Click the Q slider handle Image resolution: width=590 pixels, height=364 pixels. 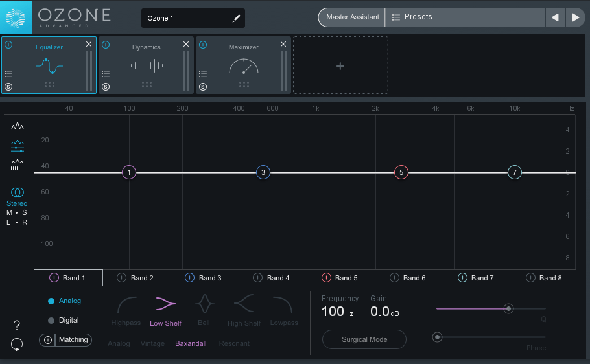(x=508, y=308)
